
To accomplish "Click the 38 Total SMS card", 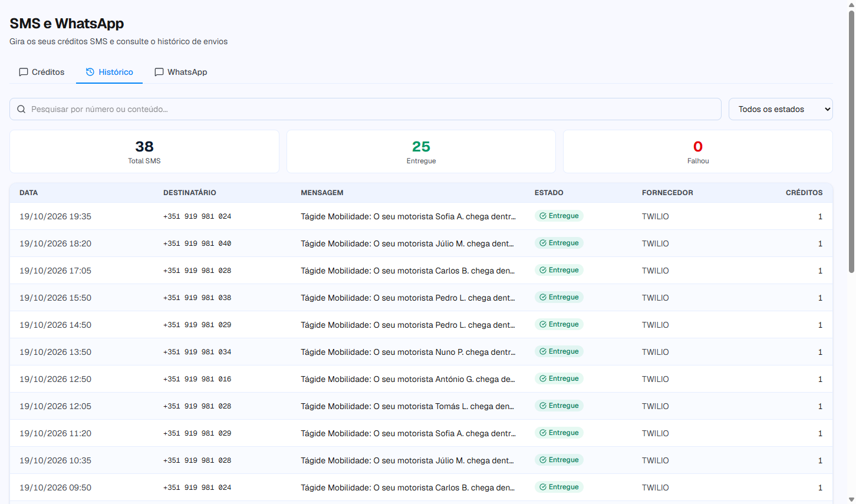I will coord(144,151).
